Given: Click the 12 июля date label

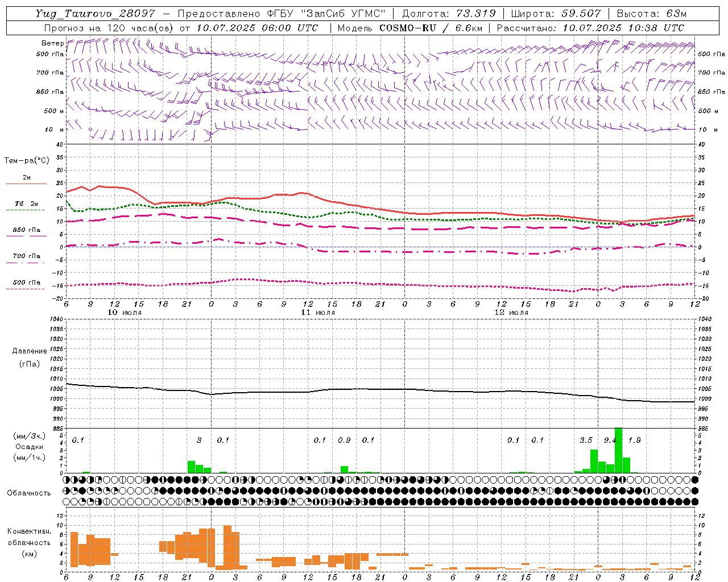Looking at the screenshot, I should click(511, 313).
